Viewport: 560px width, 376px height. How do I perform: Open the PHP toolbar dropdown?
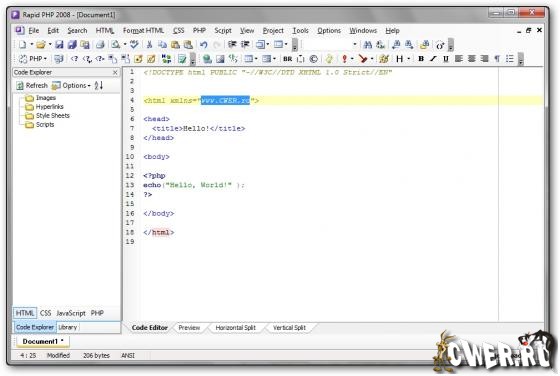click(33, 59)
